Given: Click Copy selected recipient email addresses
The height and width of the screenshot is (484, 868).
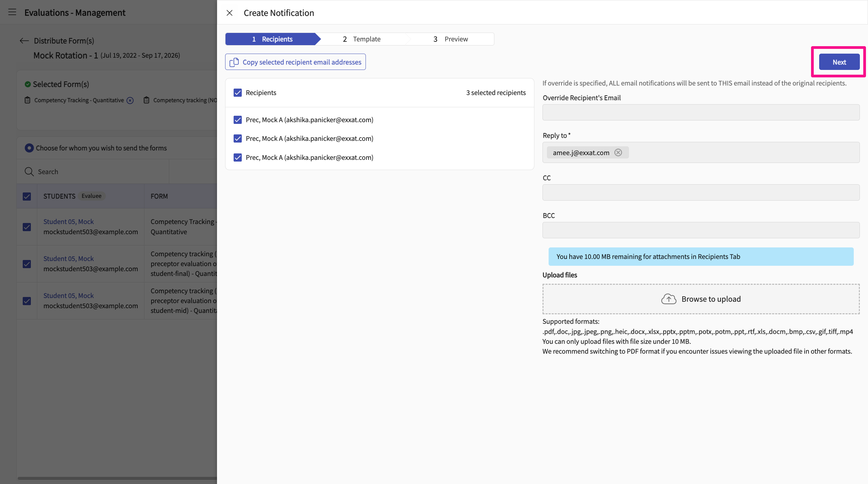Looking at the screenshot, I should (x=302, y=62).
